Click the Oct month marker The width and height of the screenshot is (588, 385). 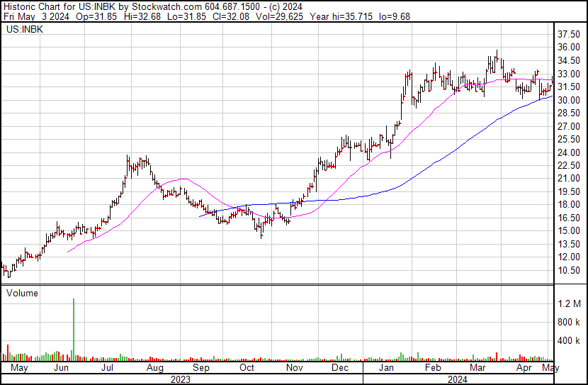247,368
